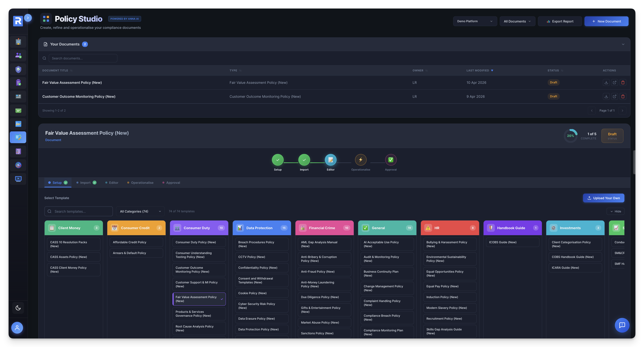
Task: Click the Approval checkmark step circle
Action: 391,160
